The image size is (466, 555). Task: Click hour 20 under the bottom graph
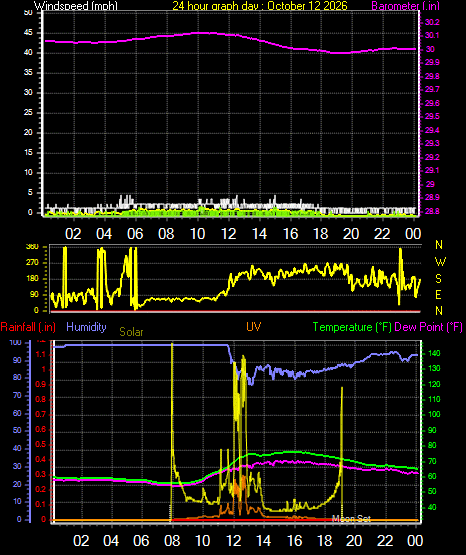tap(354, 541)
